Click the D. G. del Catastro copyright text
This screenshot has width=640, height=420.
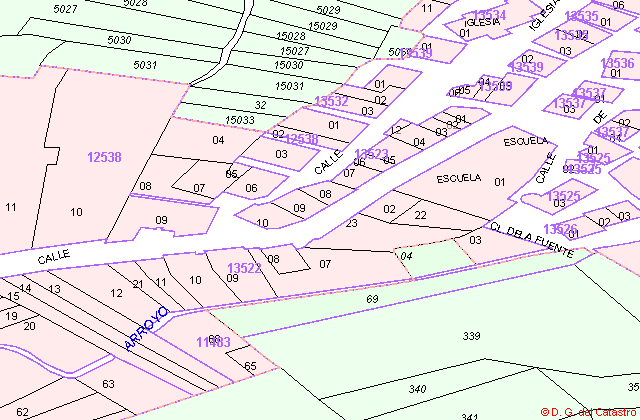pyautogui.click(x=589, y=412)
